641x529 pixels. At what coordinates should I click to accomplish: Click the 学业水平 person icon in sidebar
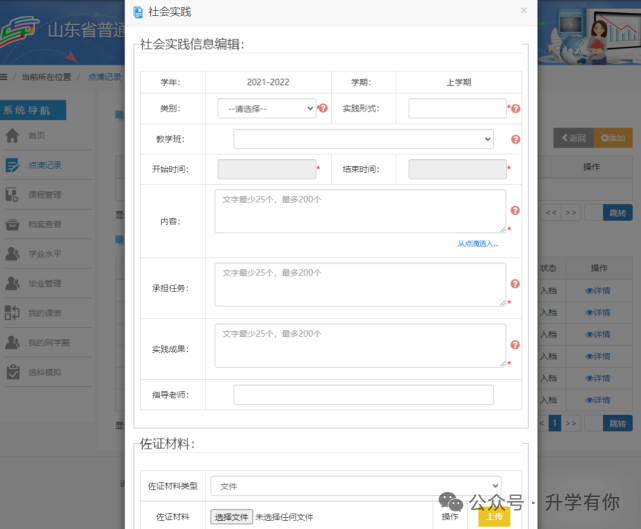click(x=12, y=254)
